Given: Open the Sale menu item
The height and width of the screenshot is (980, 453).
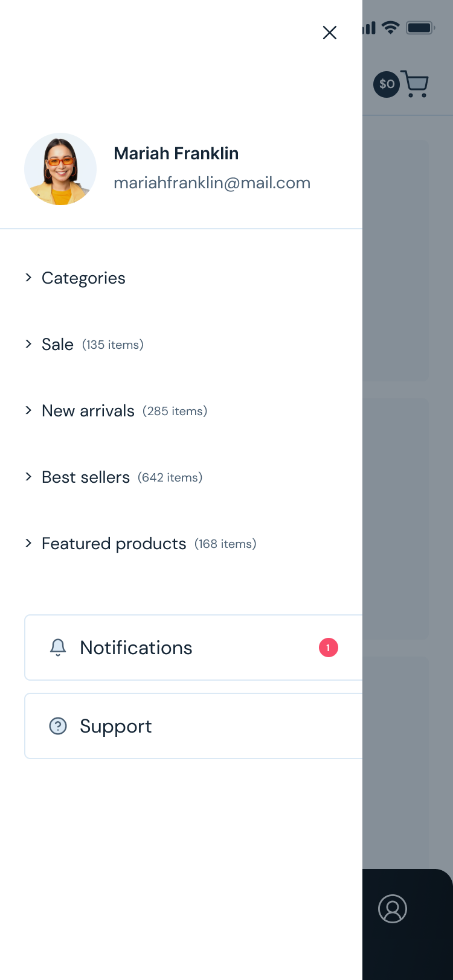Looking at the screenshot, I should click(58, 345).
